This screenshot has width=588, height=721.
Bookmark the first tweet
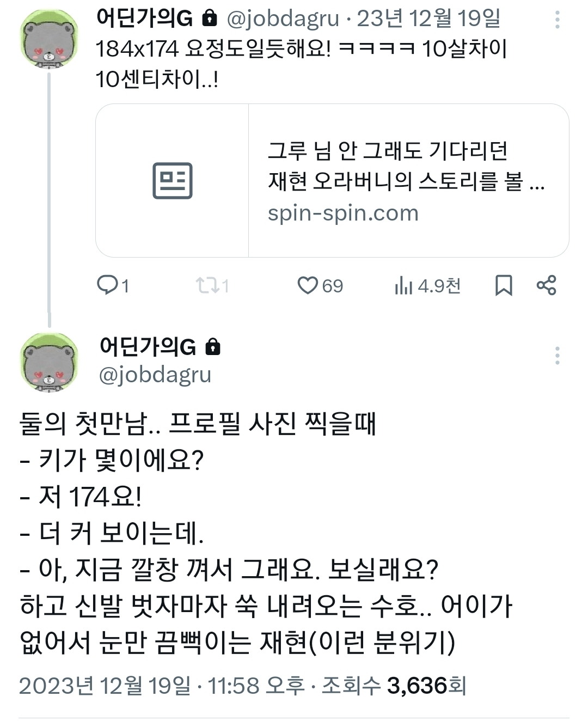[x=504, y=285]
